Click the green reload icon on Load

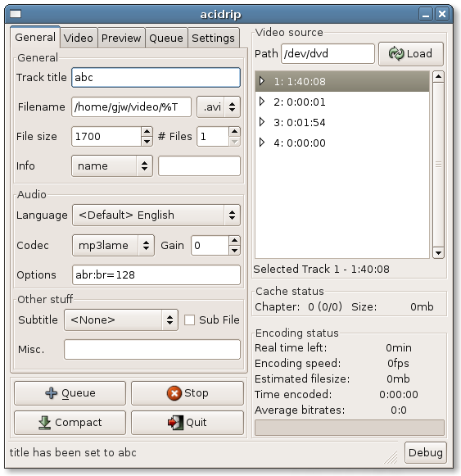[396, 54]
